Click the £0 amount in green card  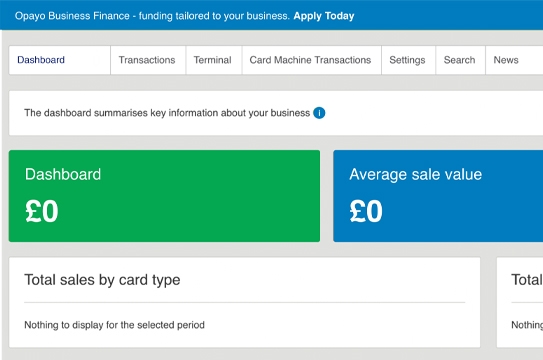coord(42,211)
